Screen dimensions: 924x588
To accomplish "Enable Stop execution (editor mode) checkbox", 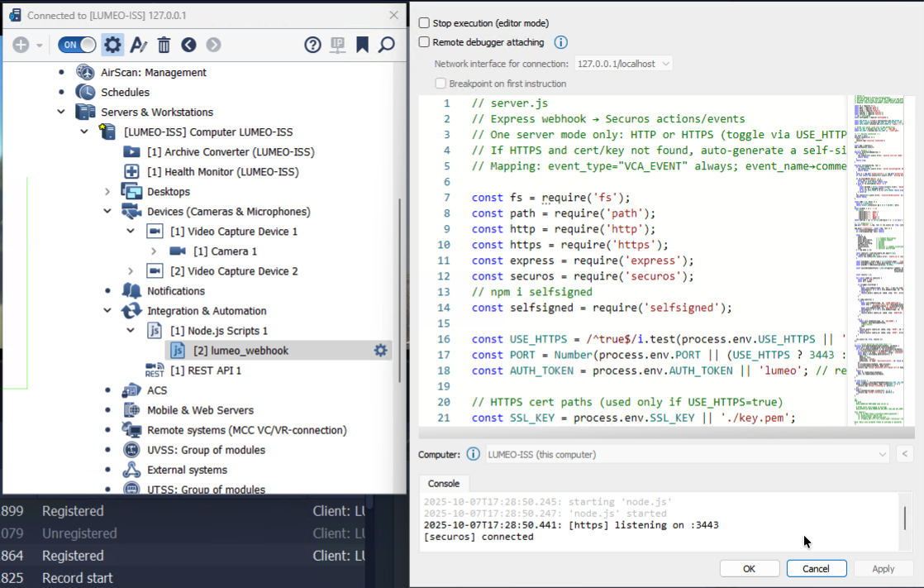I will (425, 23).
